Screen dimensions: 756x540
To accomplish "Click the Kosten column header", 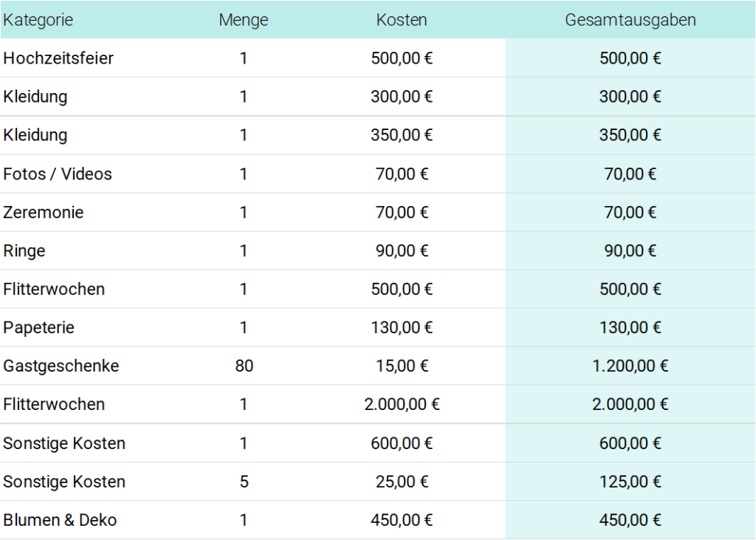I will point(402,20).
